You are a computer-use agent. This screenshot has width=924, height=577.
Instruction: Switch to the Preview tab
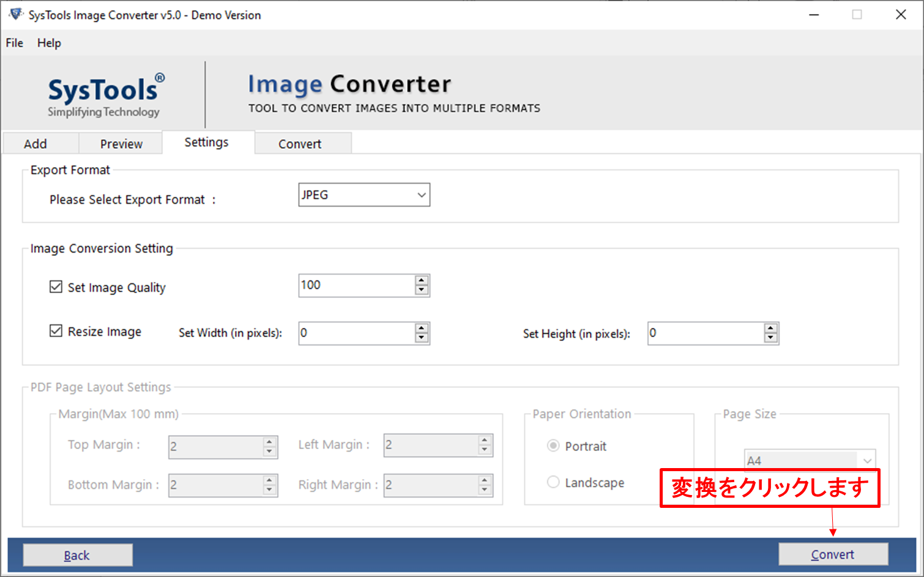121,144
